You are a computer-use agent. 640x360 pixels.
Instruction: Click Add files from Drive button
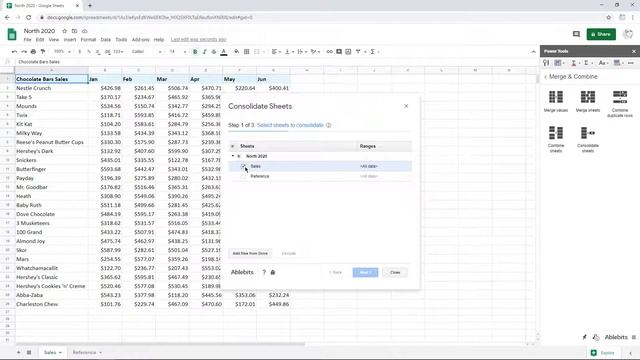(x=250, y=253)
